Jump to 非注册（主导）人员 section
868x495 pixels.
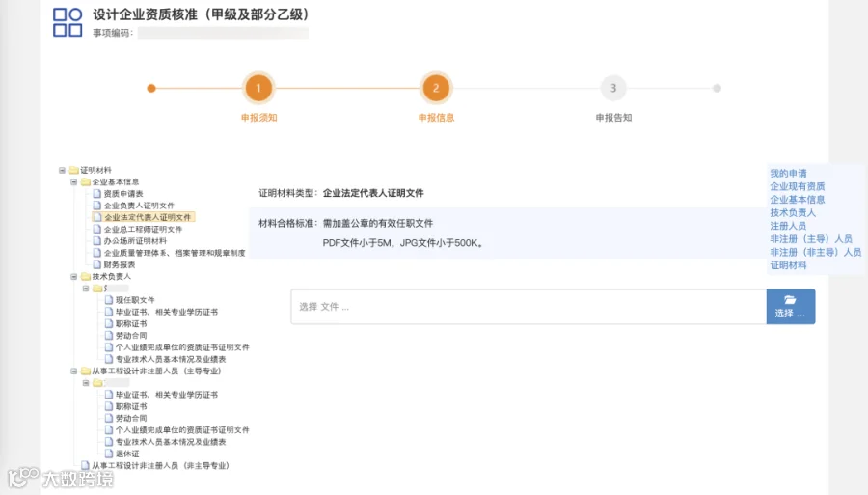[x=811, y=239]
